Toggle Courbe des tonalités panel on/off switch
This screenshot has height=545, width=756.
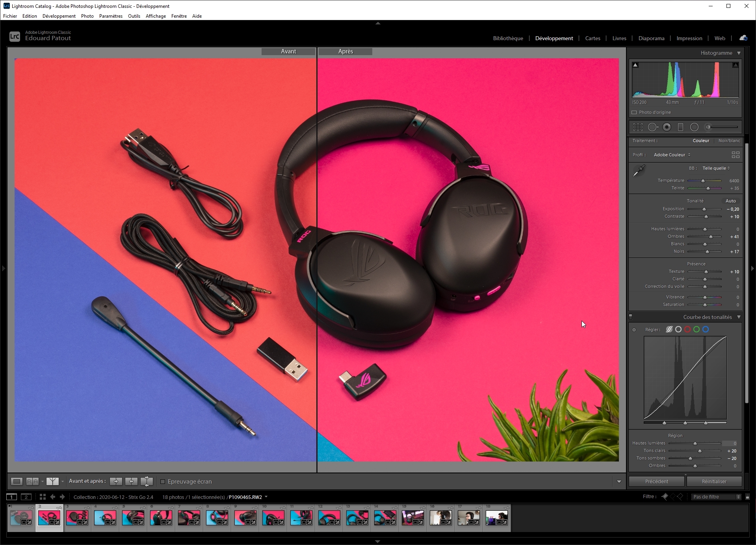click(x=631, y=317)
